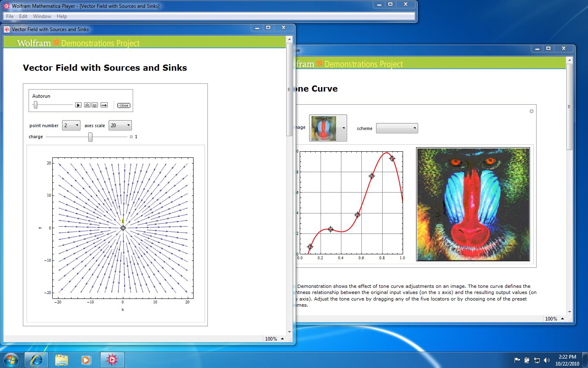Toggle Autorun direction arrow button
The height and width of the screenshot is (368, 588).
tap(104, 105)
